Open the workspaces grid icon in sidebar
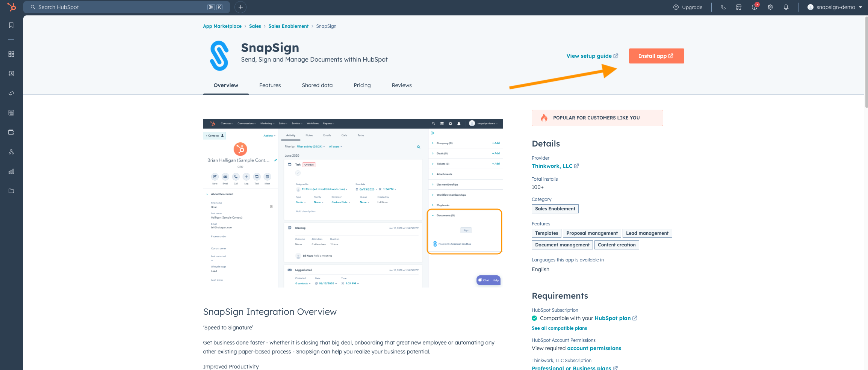 coord(11,54)
